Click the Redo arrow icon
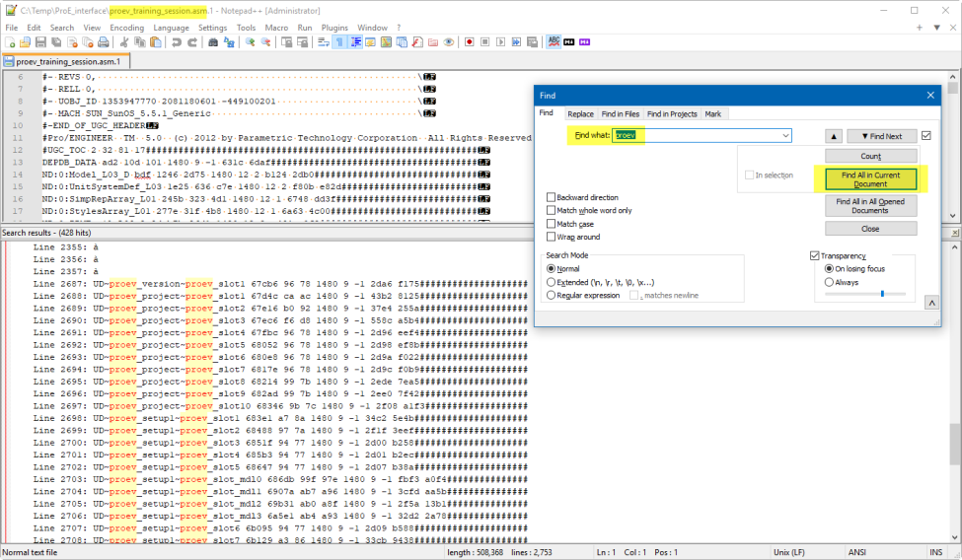The height and width of the screenshot is (560, 962). pyautogui.click(x=192, y=42)
